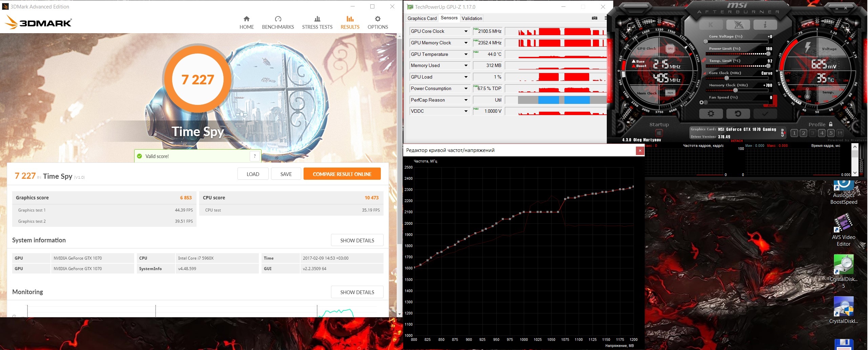868x350 pixels.
Task: Open Afterburner Kombustor K button
Action: (711, 25)
